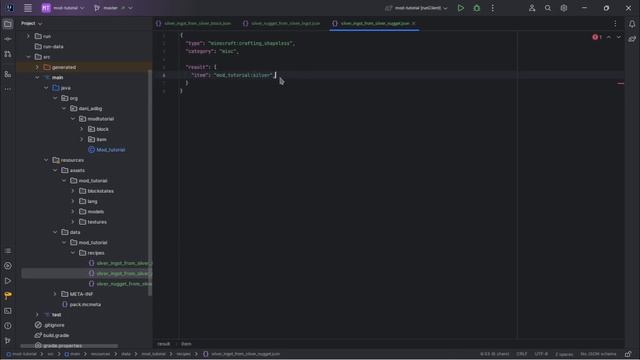The width and height of the screenshot is (640, 360).
Task: Go to next highlighted error arrow
Action: tap(618, 37)
